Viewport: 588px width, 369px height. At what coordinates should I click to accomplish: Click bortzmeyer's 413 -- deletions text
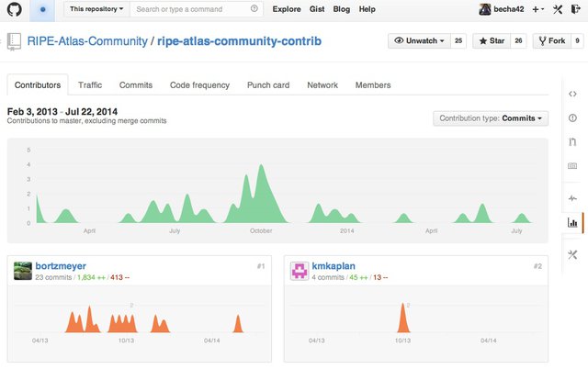pos(120,277)
